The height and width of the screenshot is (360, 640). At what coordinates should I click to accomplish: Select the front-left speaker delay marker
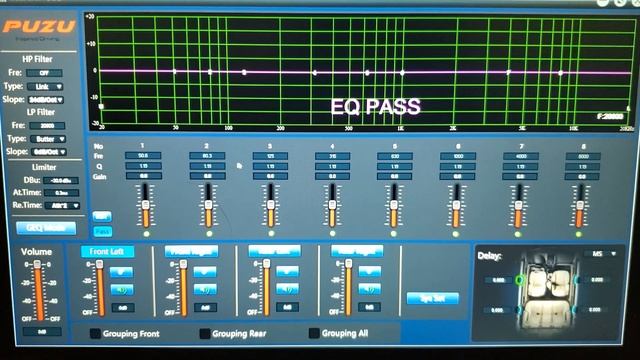[x=520, y=280]
